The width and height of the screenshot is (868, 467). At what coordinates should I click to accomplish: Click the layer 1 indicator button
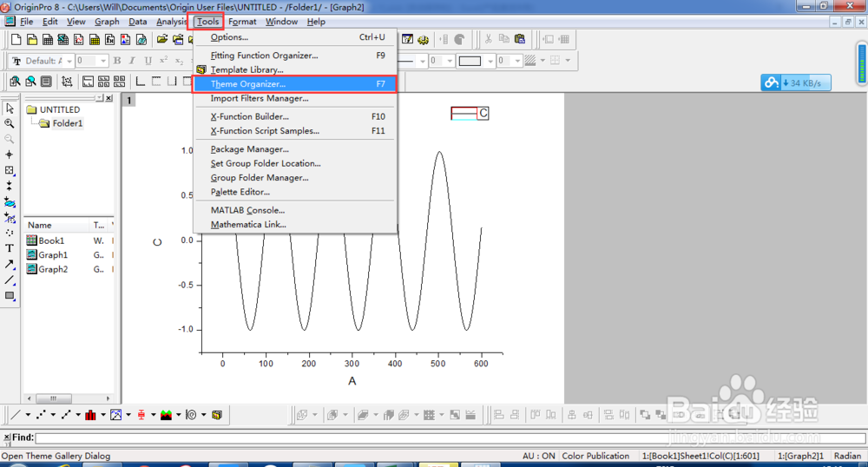coord(129,100)
